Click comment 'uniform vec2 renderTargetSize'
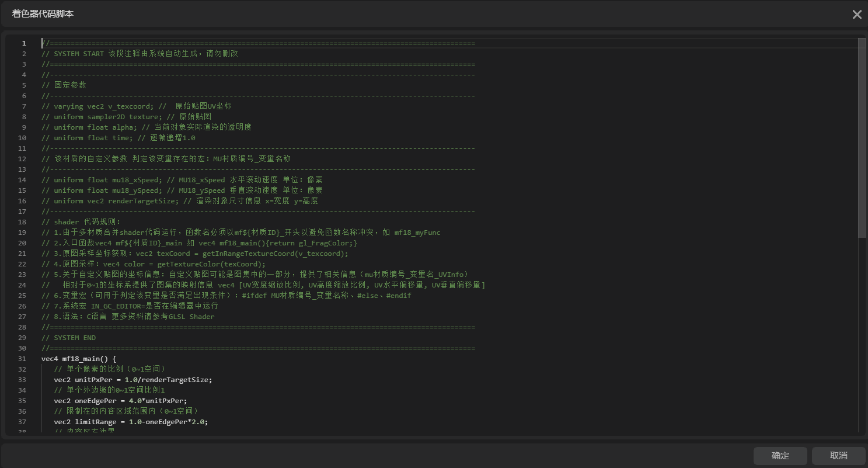The image size is (868, 468). pyautogui.click(x=180, y=201)
